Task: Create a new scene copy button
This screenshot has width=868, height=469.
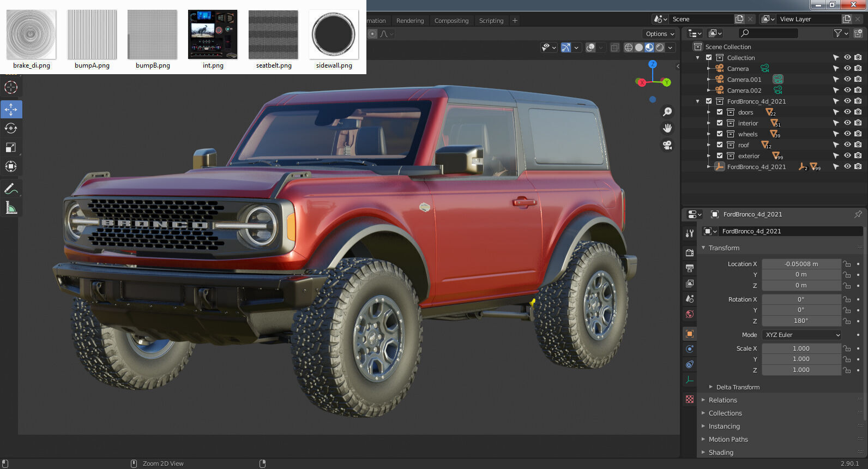Action: (x=739, y=19)
